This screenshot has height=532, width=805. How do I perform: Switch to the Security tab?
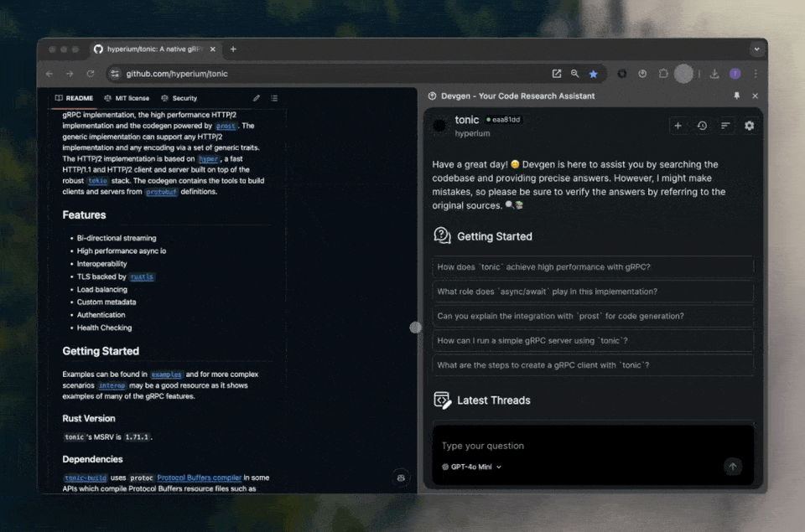(x=179, y=98)
